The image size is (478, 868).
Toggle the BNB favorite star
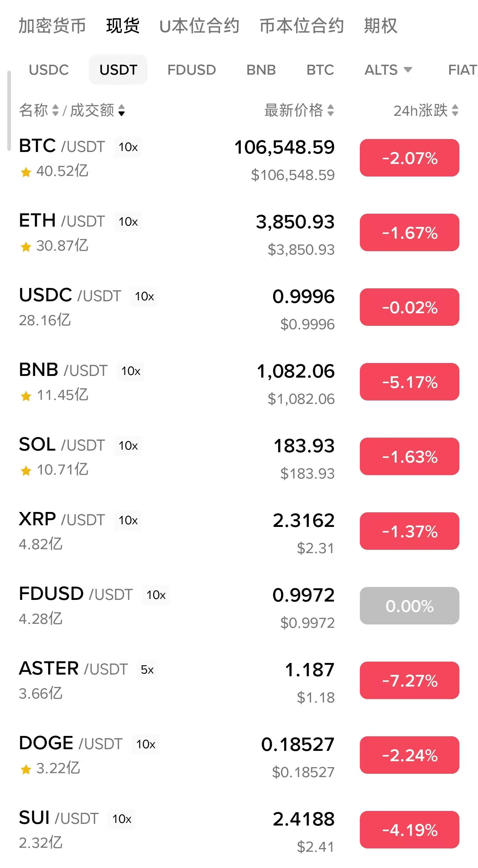pyautogui.click(x=26, y=396)
